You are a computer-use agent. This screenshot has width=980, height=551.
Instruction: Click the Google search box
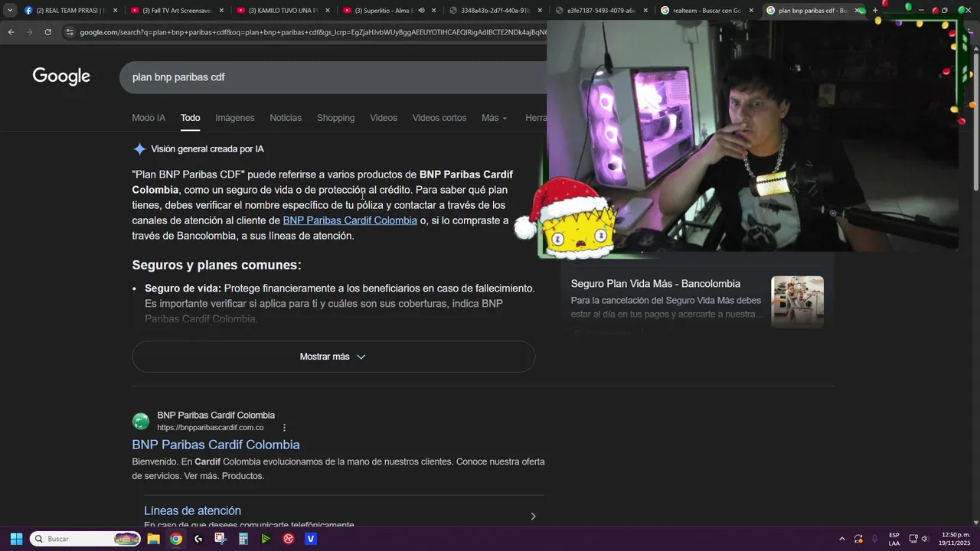pos(333,77)
